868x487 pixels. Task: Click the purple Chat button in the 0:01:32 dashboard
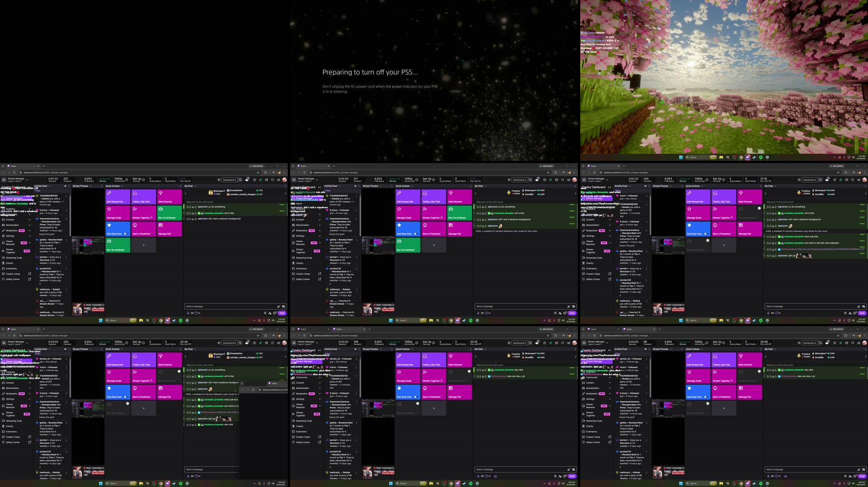point(282,313)
